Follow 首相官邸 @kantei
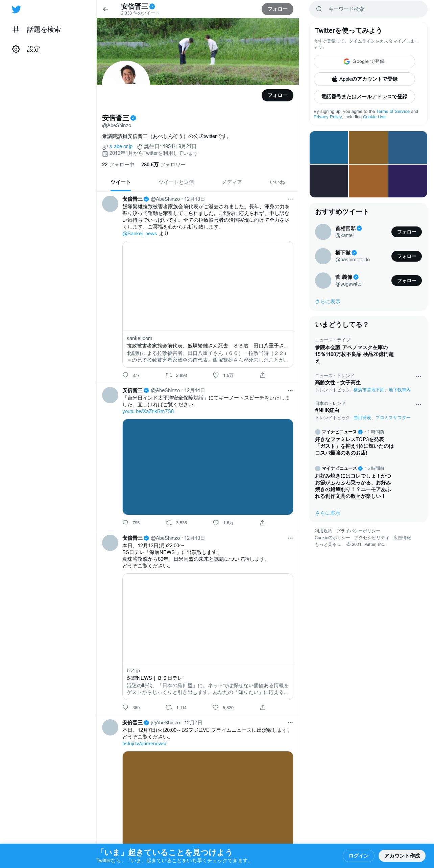Image resolution: width=434 pixels, height=868 pixels. (x=406, y=232)
